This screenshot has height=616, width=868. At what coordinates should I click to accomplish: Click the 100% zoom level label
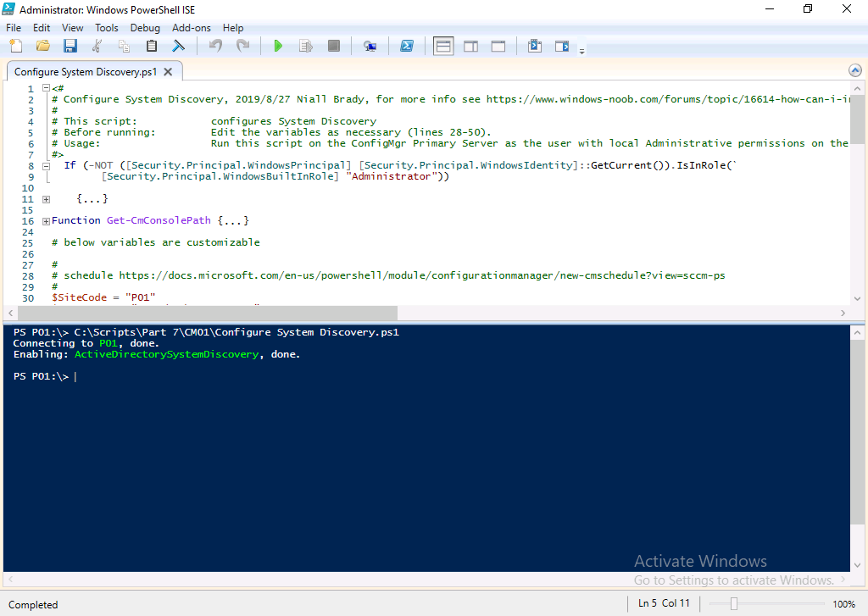[x=843, y=604]
